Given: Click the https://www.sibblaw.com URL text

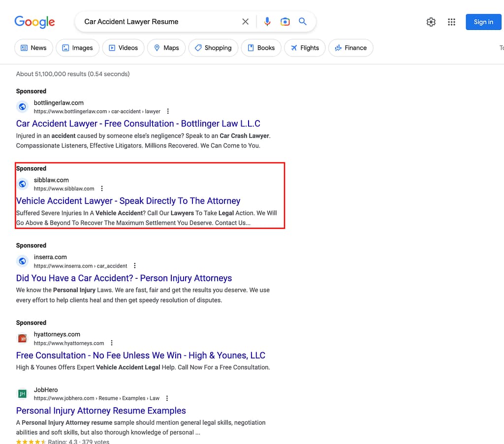Looking at the screenshot, I should [64, 189].
